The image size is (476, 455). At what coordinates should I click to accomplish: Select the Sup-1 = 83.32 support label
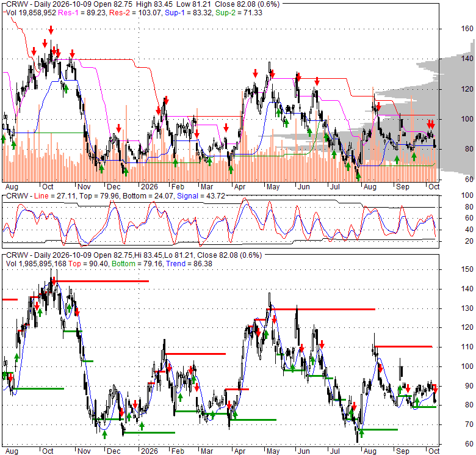pyautogui.click(x=188, y=13)
